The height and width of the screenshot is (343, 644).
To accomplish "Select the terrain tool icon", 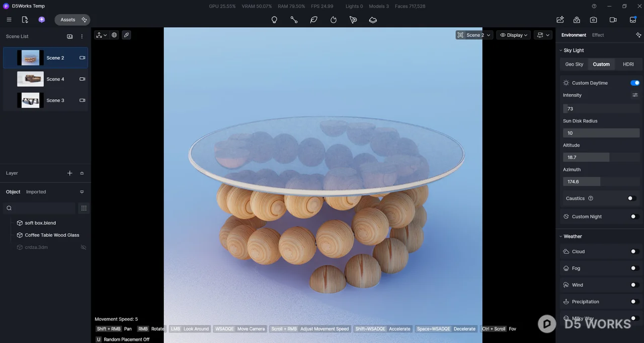I will point(373,20).
